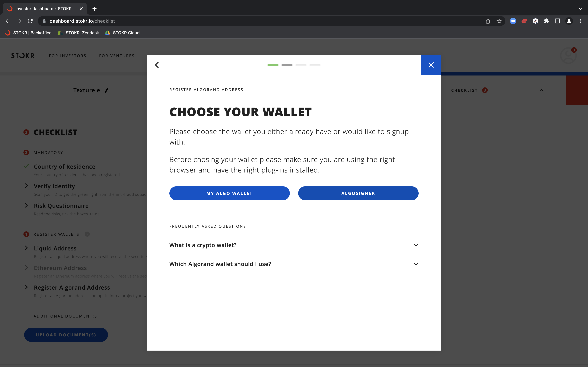This screenshot has height=367, width=588.
Task: Open the STOKR Zendesk bookmark
Action: click(x=78, y=33)
